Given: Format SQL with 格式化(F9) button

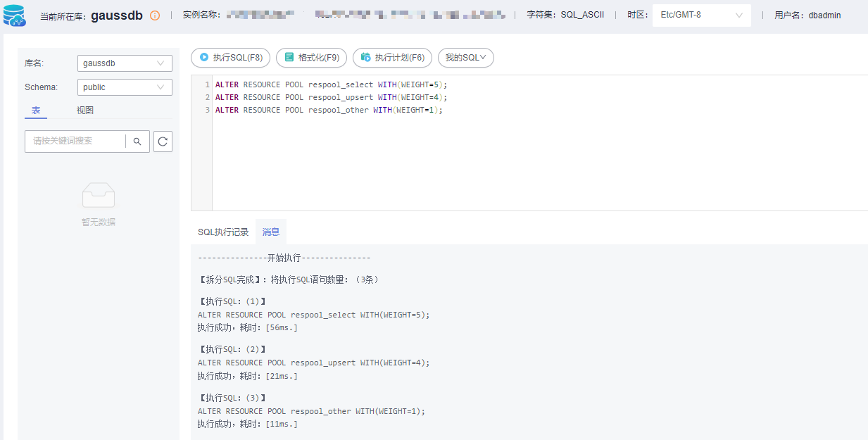Looking at the screenshot, I should pos(311,58).
